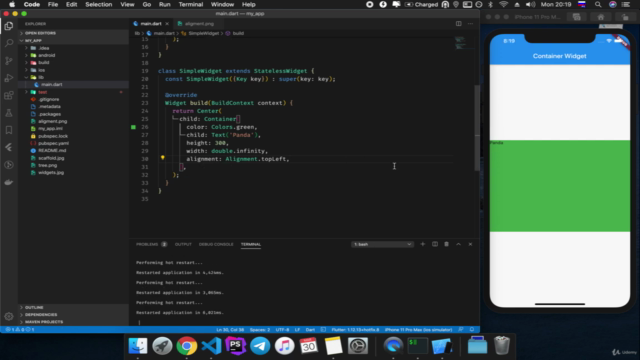
Task: Expand the OUTLINE section
Action: pyautogui.click(x=34, y=307)
